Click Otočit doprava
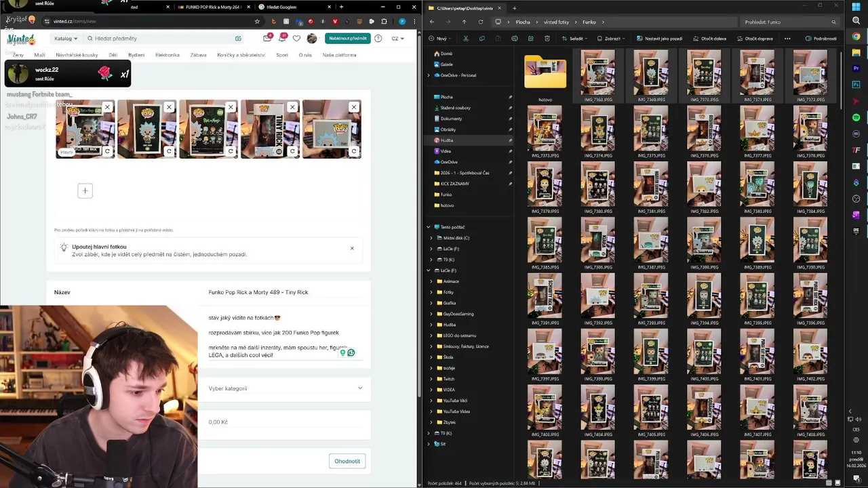 pos(755,39)
